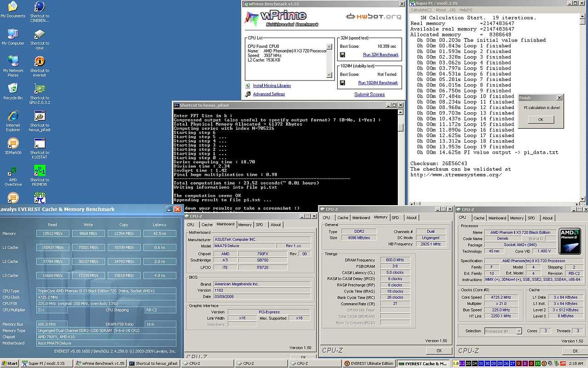Click the CPU List scroll-down arrow in wPrime

pos(329,75)
